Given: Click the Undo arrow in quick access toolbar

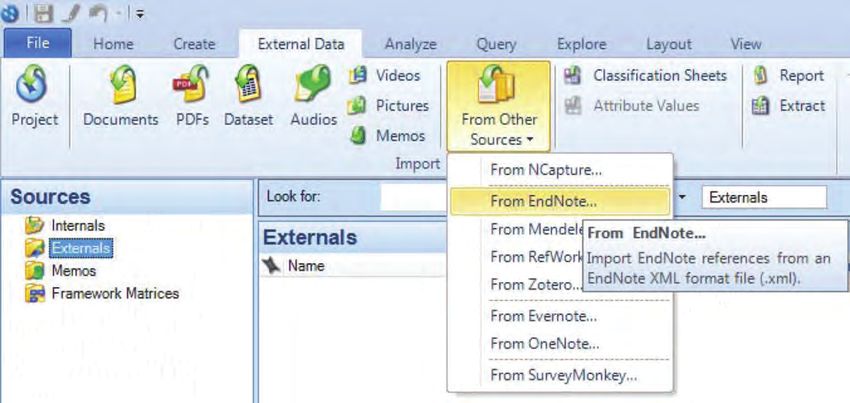Looking at the screenshot, I should click(x=99, y=13).
